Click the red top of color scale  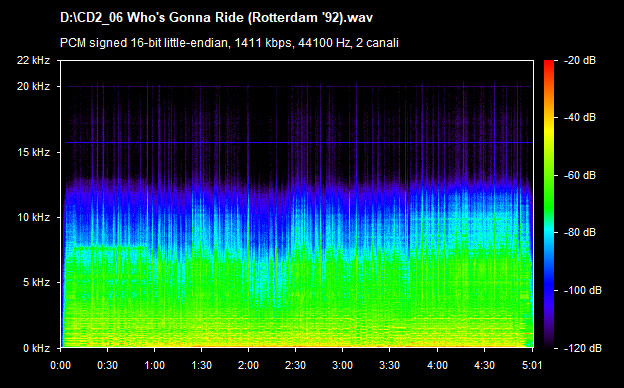549,64
